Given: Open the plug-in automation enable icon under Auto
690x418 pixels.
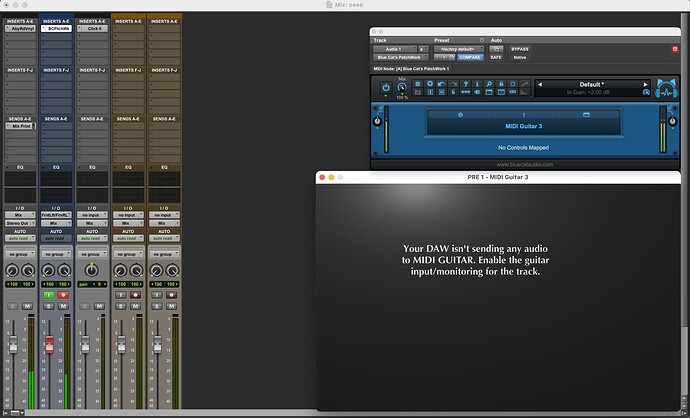Looking at the screenshot, I should click(x=496, y=49).
